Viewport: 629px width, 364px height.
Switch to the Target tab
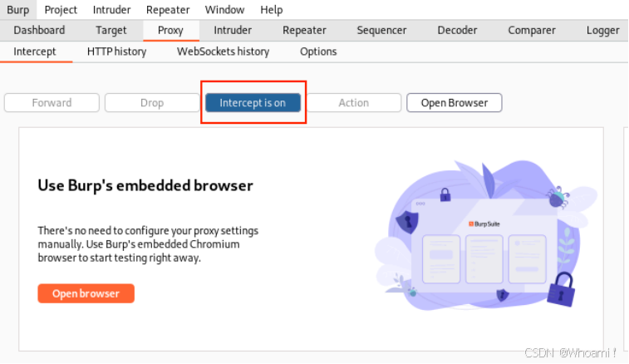(111, 30)
